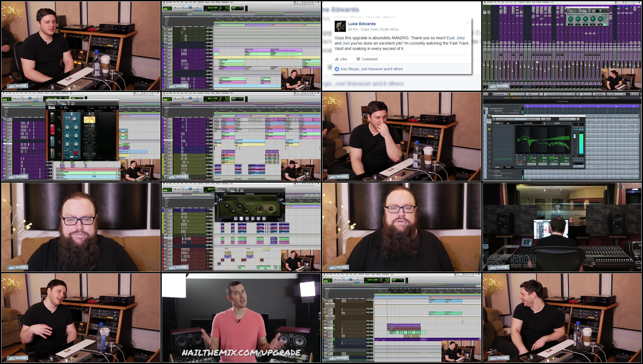Open Luke Edwards profile name link

coord(362,24)
